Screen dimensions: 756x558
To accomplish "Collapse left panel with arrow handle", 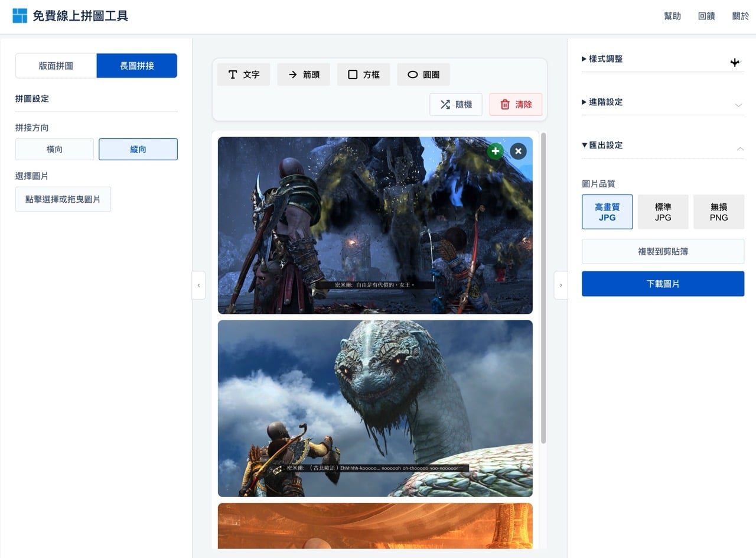I will click(198, 286).
